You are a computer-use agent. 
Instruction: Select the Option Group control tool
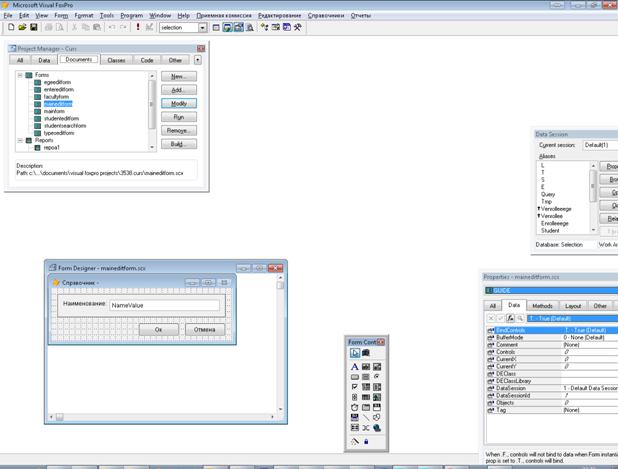pyautogui.click(x=377, y=377)
